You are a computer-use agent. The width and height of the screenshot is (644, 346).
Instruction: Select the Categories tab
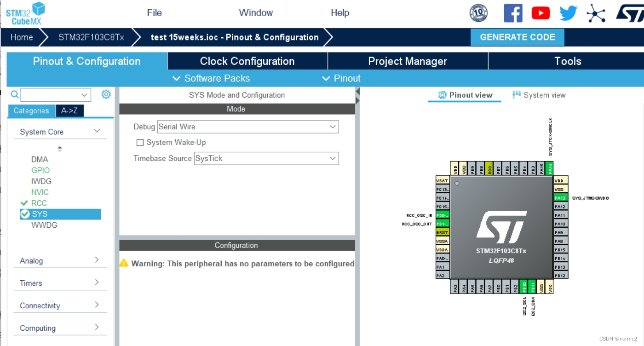[31, 110]
